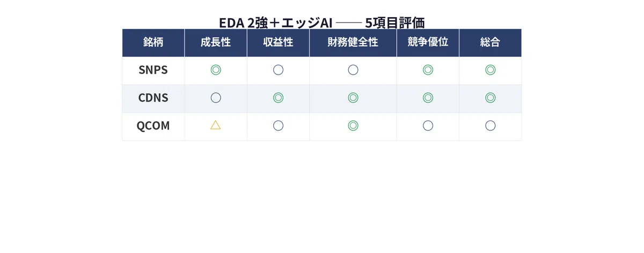Click SNPS growth double-circle rating icon
Screen dimensions: 644x253
pos(216,70)
